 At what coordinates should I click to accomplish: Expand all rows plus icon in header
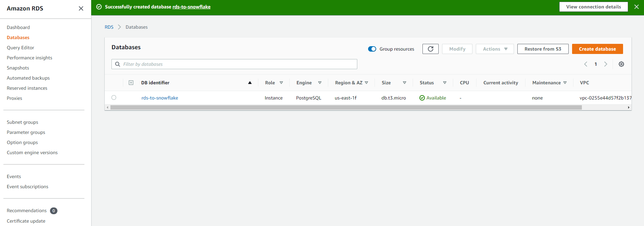[x=131, y=83]
